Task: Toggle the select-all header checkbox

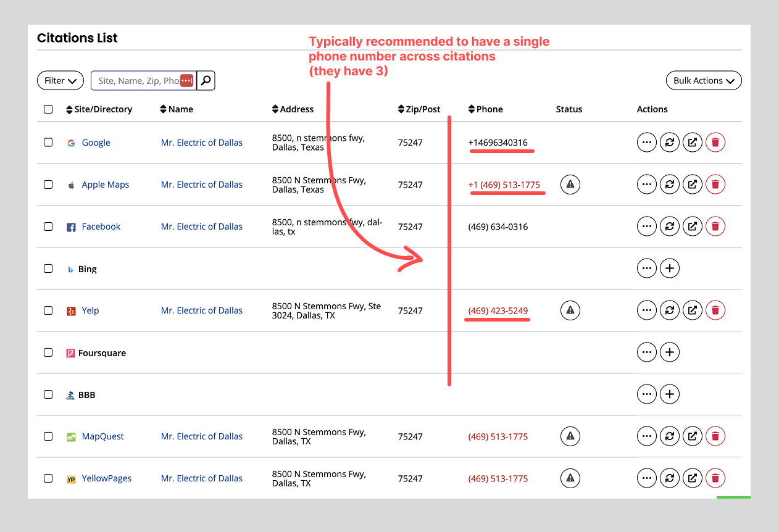Action: (x=48, y=109)
